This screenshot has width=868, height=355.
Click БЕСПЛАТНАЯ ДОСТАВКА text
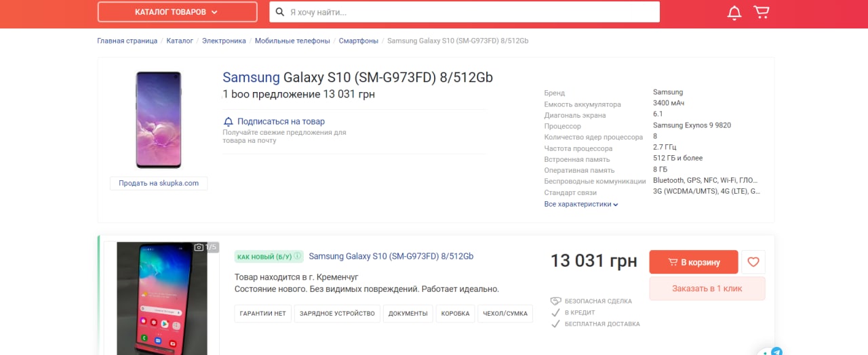tap(602, 324)
